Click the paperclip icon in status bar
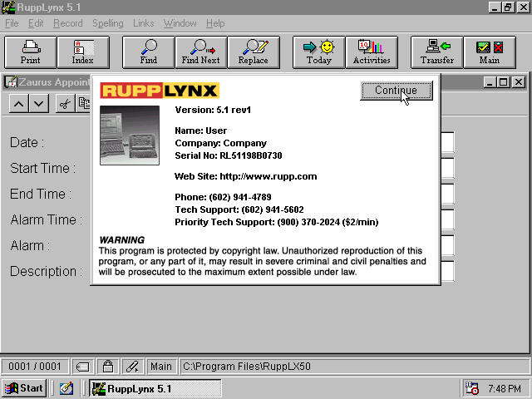Screen dimensions: 532x399 tap(133, 367)
